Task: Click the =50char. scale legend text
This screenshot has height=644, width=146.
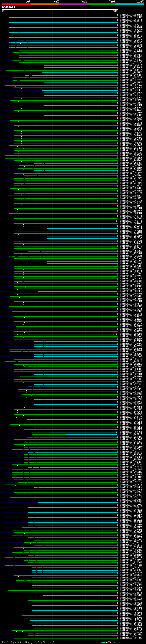Action: [x=112, y=642]
